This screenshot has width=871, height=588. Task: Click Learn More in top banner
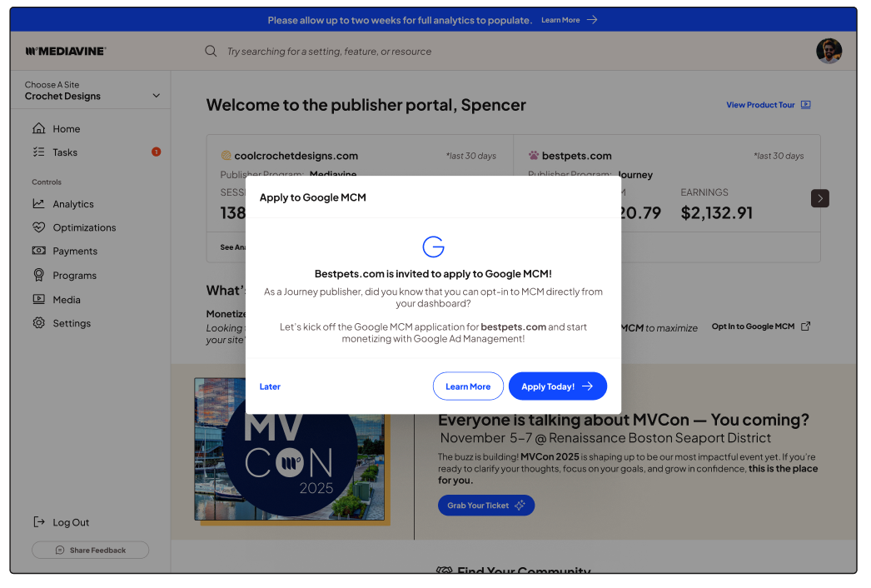click(x=569, y=20)
